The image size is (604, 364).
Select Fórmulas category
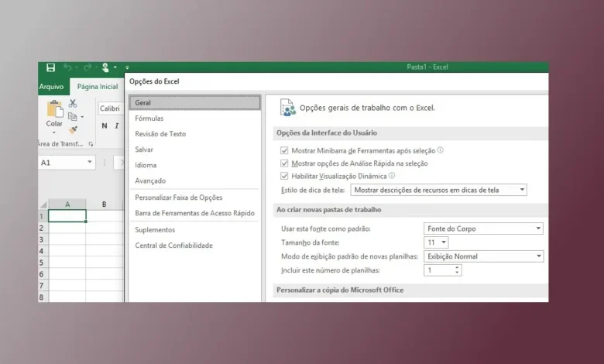point(195,118)
